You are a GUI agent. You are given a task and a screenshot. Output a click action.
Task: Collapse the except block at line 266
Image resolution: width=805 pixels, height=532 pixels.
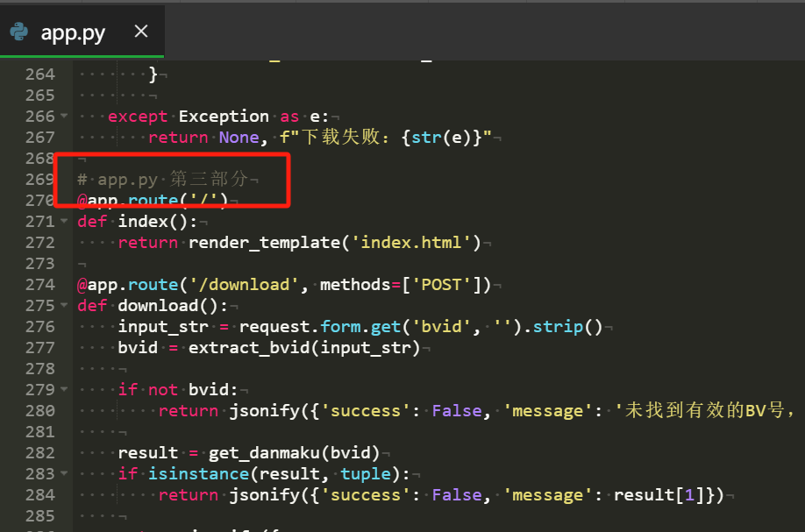click(64, 117)
